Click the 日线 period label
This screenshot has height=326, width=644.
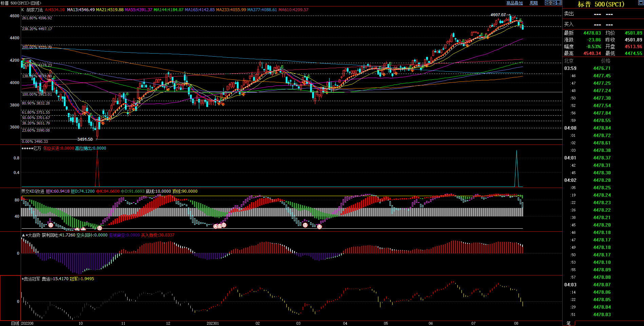[15, 323]
